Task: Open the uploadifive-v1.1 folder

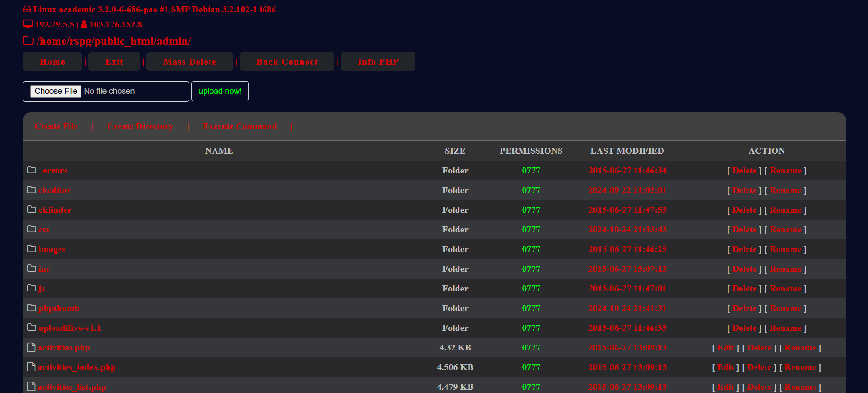Action: 70,328
